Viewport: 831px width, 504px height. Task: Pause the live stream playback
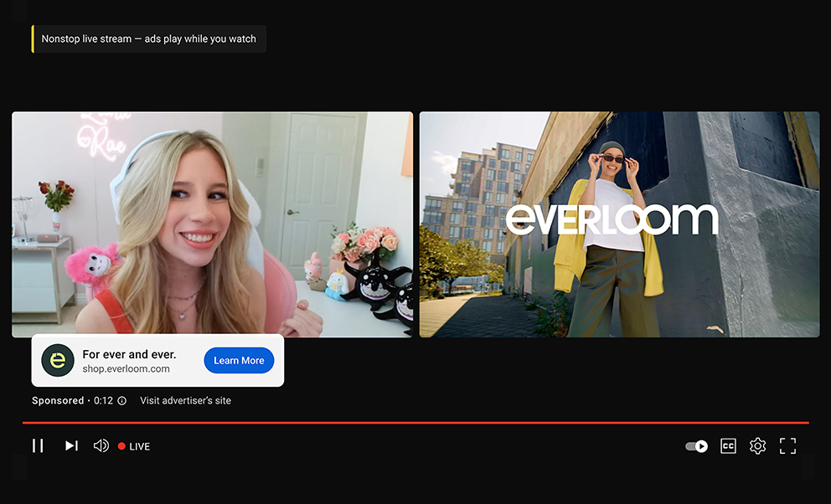pyautogui.click(x=37, y=445)
